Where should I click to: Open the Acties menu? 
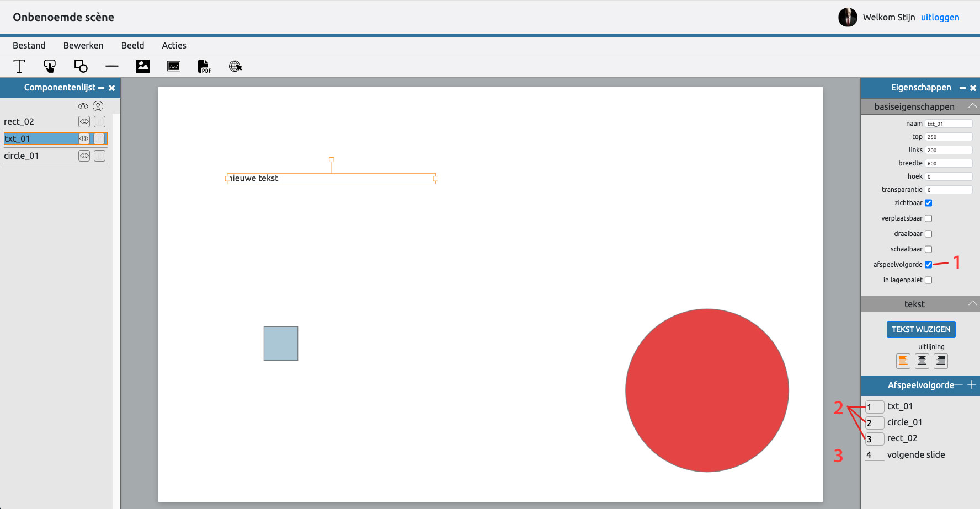click(174, 45)
